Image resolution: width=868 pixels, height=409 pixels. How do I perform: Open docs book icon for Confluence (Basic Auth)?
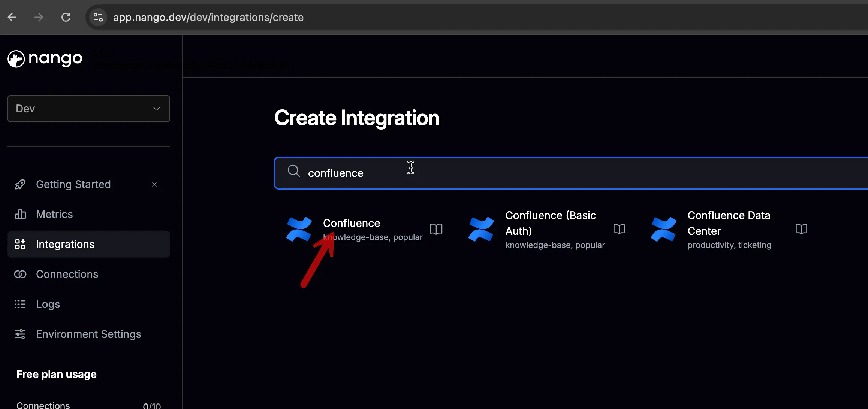click(619, 229)
